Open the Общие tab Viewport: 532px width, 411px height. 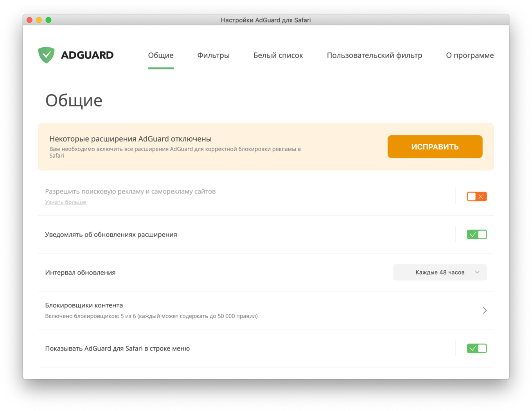(x=161, y=56)
